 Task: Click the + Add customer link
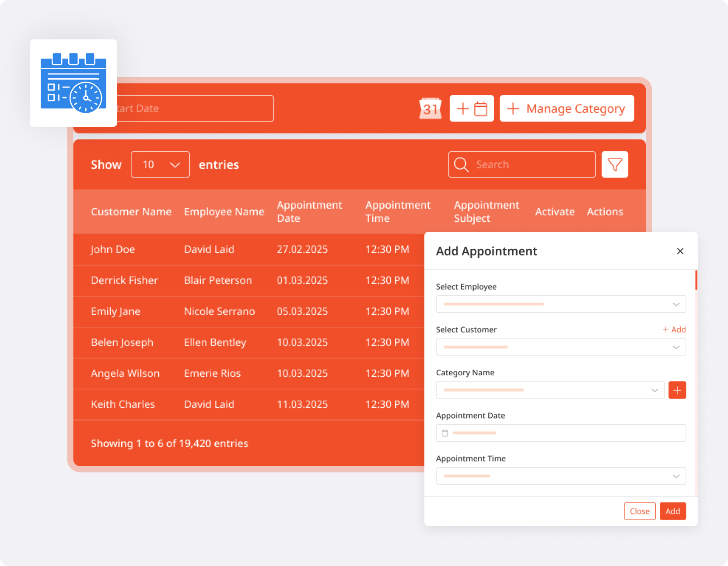coord(674,329)
